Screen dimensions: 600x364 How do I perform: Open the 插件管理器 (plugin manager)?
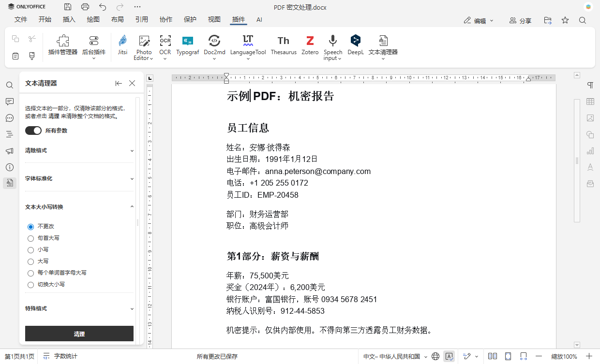tap(62, 47)
